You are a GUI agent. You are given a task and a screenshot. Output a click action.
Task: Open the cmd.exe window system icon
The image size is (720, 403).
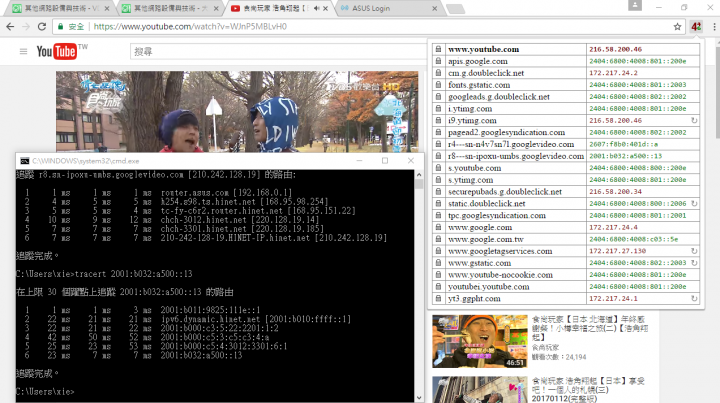(25, 161)
